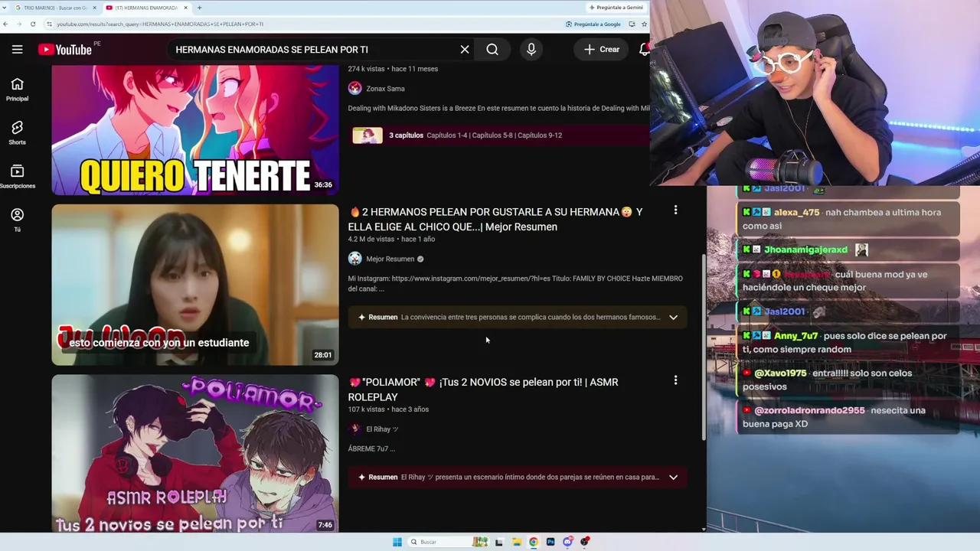
Task: Click chat username Anny_7u7
Action: [796, 336]
